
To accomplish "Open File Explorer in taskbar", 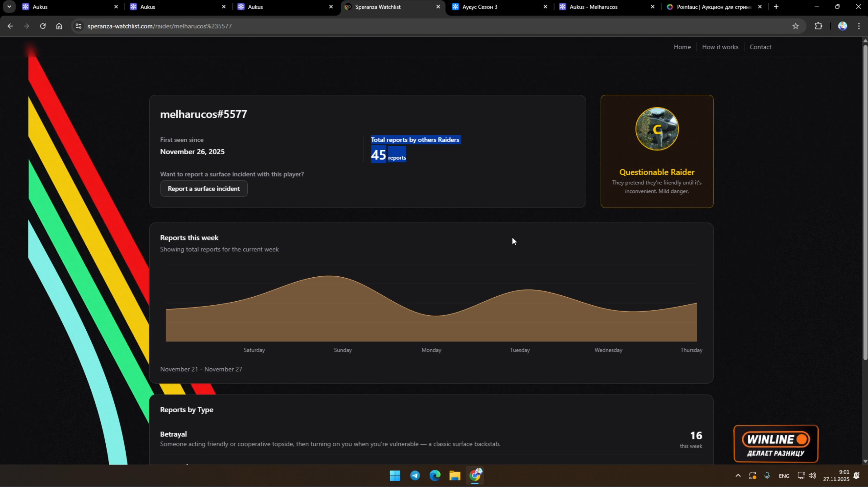I will coord(454,476).
